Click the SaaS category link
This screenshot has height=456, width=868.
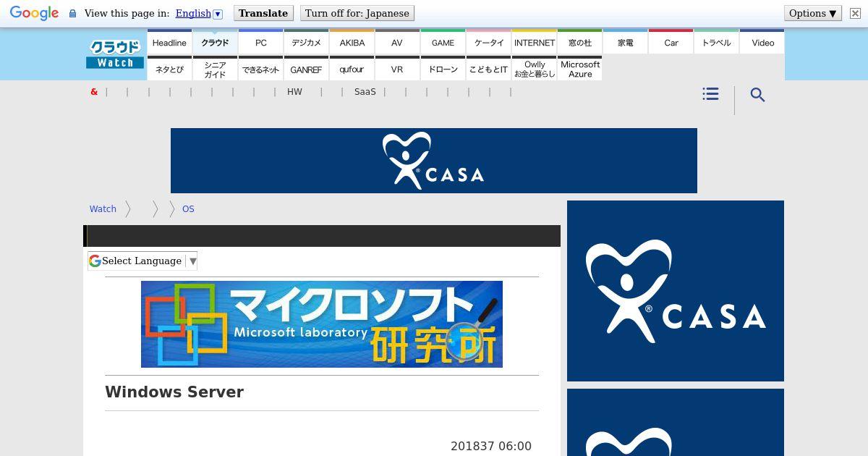365,92
